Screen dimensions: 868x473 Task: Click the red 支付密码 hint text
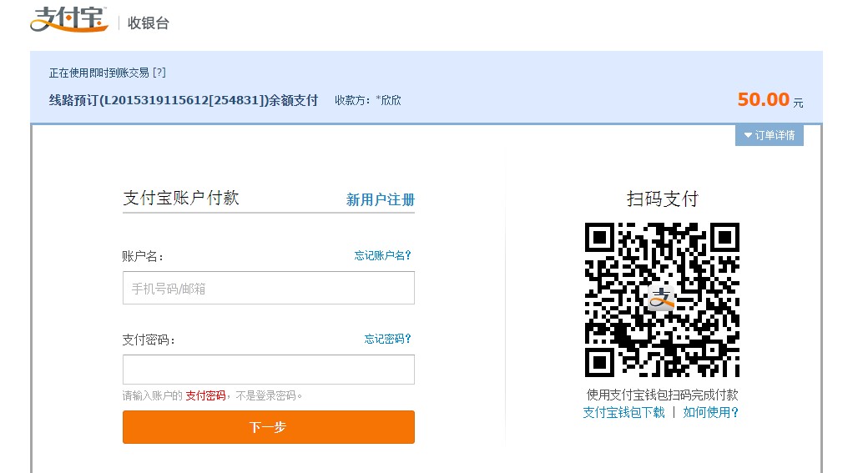click(205, 395)
